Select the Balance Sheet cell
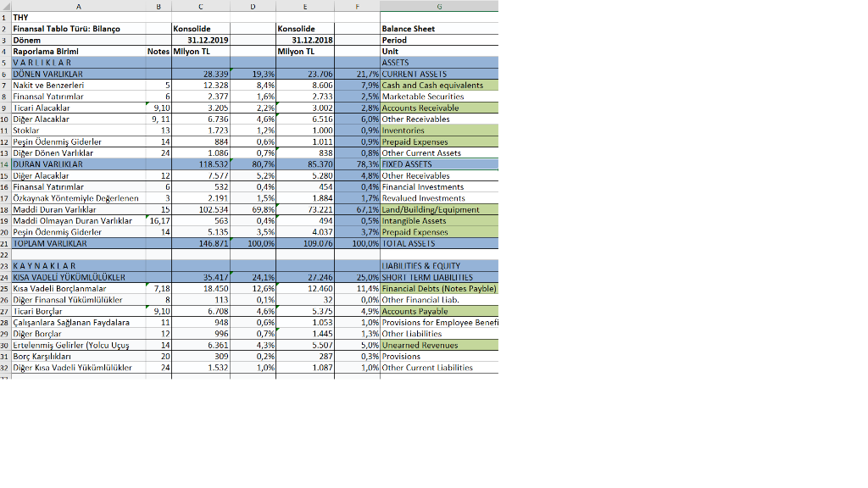Screen dimensions: 868x488 [438, 28]
